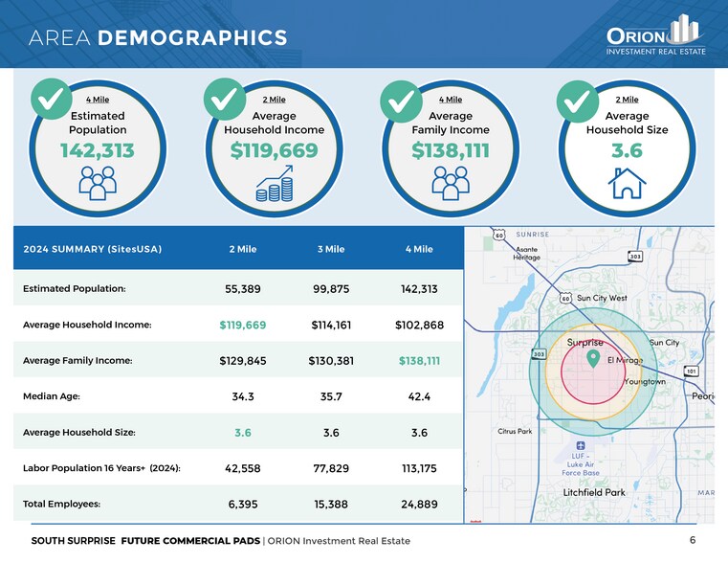728x563 pixels.
Task: Click the people icon under Estimated Population
Action: (98, 182)
